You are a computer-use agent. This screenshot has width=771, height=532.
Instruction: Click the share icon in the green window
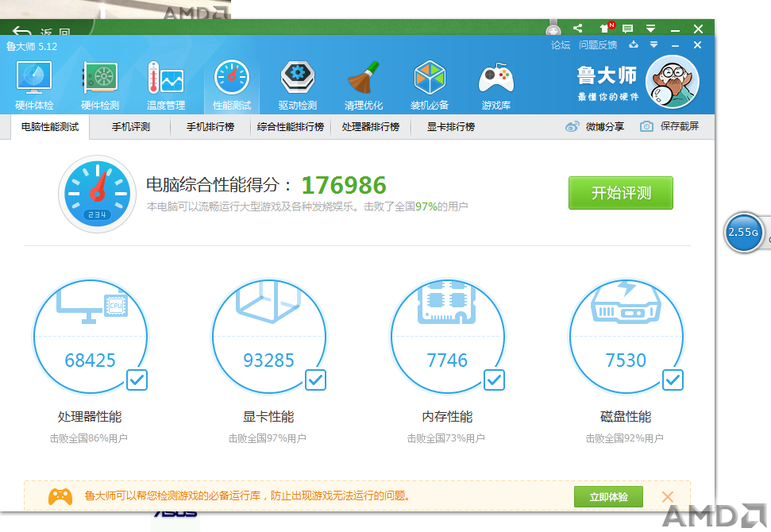pos(578,28)
